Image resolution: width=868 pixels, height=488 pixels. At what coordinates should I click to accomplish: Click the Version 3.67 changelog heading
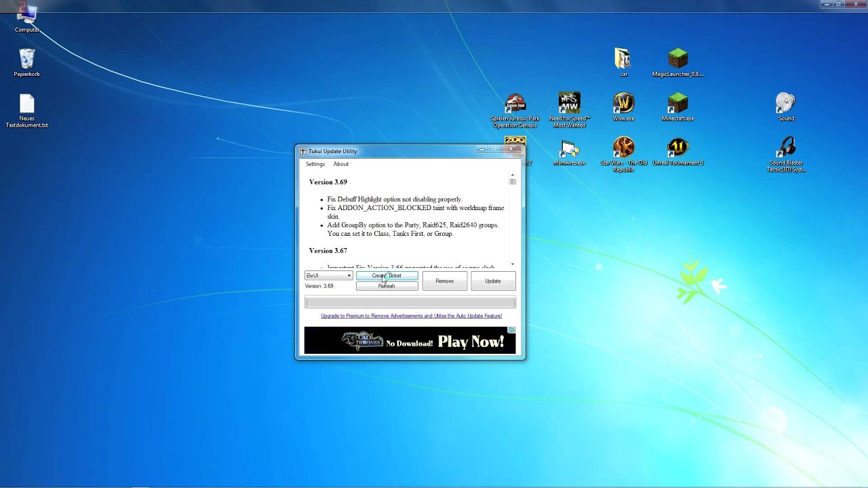point(328,251)
